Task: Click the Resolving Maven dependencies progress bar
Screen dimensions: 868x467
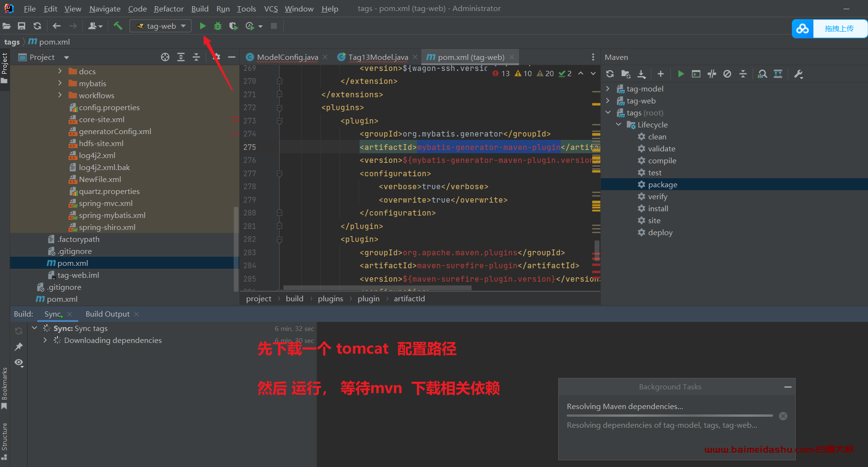Action: [670, 416]
